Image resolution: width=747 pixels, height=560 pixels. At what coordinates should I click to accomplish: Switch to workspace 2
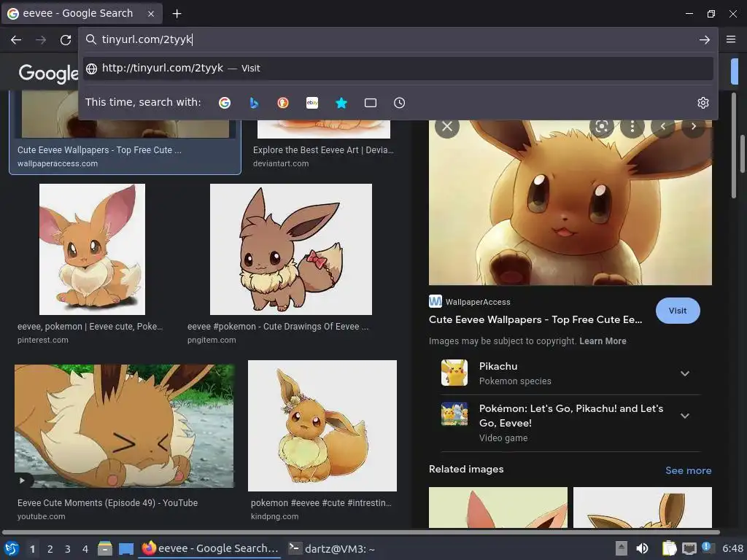50,549
